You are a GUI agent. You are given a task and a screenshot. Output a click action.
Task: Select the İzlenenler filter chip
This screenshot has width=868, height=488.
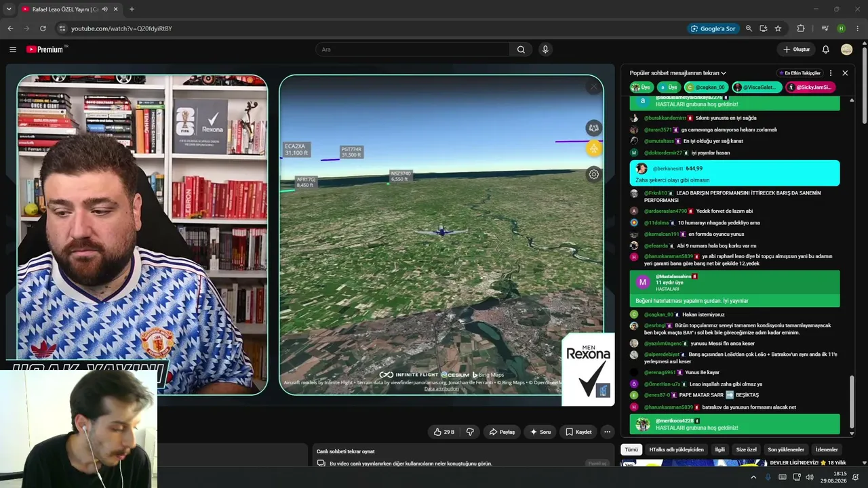coord(827,449)
